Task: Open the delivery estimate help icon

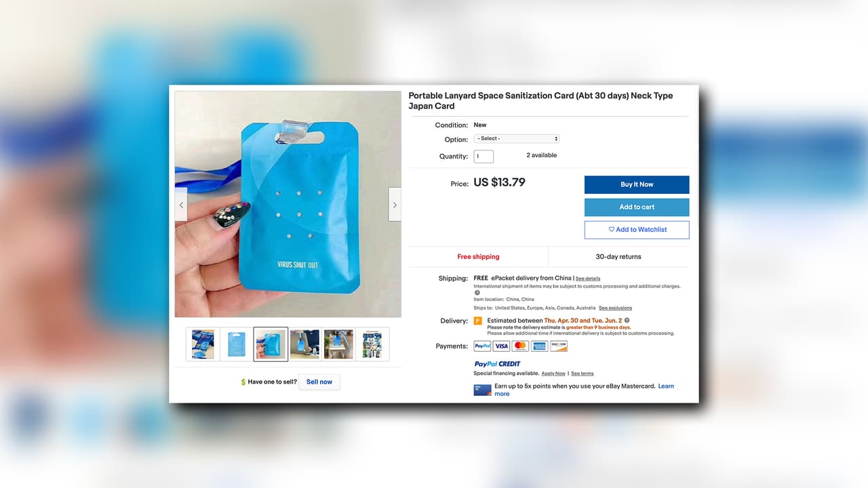Action: (x=627, y=321)
